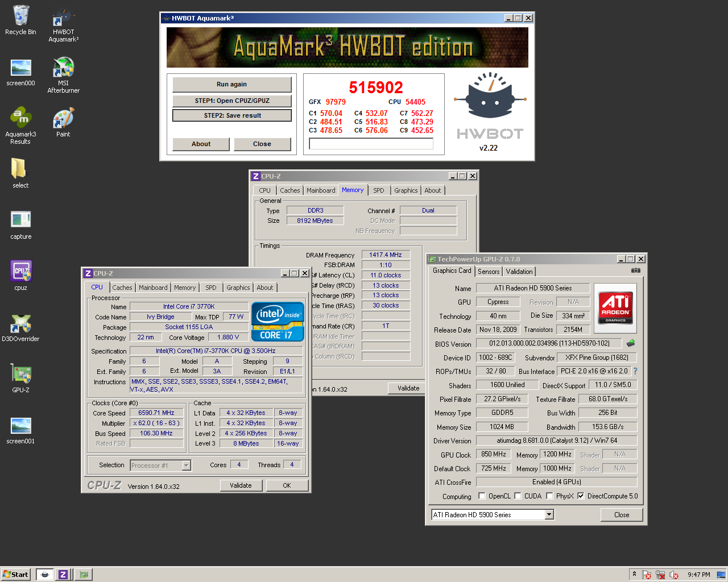The width and height of the screenshot is (728, 582).
Task: Switch to GPU-Z taskbar button
Action: pos(84,575)
